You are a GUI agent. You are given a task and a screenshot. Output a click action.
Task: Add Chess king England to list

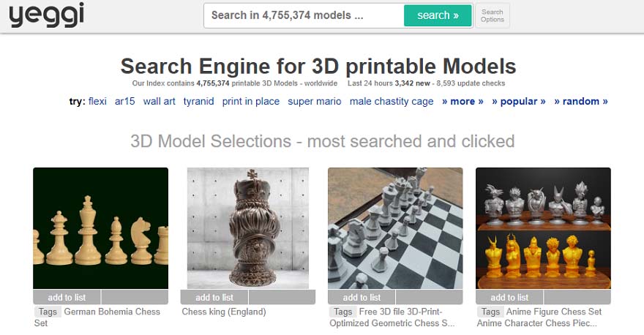click(214, 298)
